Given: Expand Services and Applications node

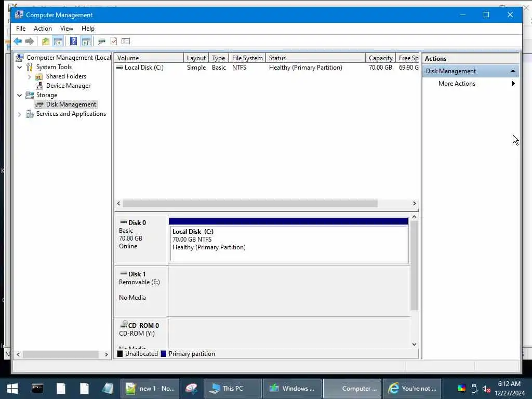Looking at the screenshot, I should point(20,114).
